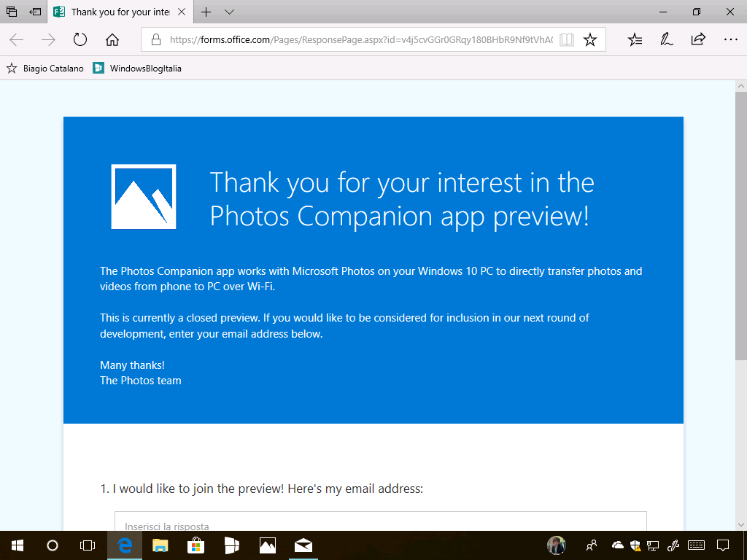Share this page
747x560 pixels.
pos(698,39)
